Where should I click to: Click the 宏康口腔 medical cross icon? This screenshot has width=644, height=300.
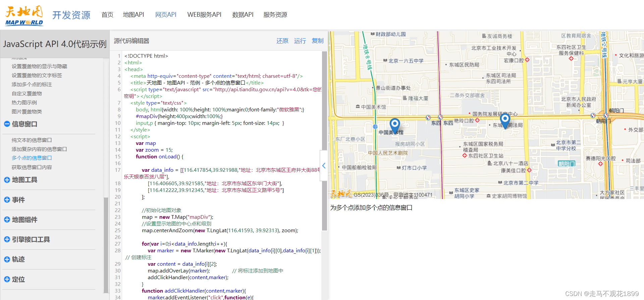(527, 60)
